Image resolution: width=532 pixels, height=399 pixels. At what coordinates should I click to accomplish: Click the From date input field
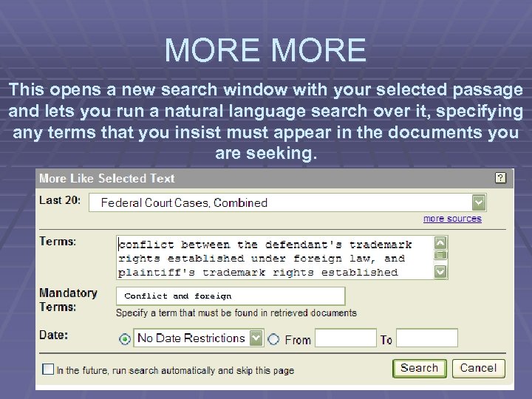coord(346,338)
